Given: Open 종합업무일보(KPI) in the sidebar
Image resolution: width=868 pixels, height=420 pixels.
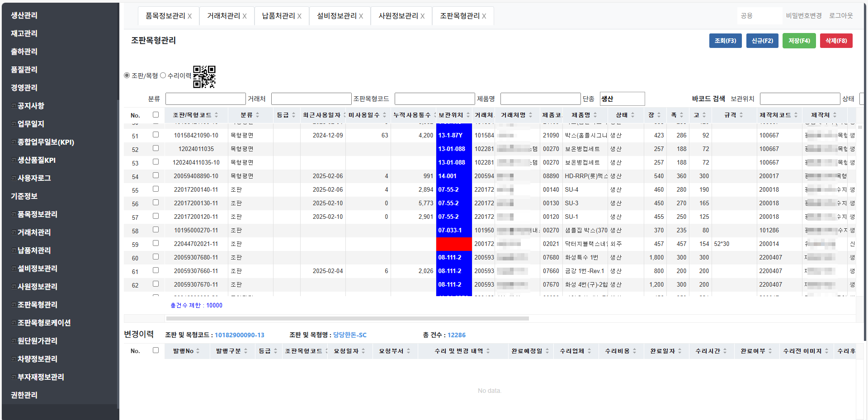Looking at the screenshot, I should (46, 142).
